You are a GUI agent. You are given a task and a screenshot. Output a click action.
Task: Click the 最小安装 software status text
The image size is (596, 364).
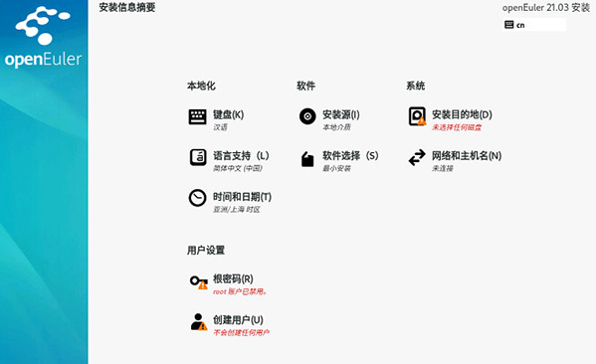[336, 168]
